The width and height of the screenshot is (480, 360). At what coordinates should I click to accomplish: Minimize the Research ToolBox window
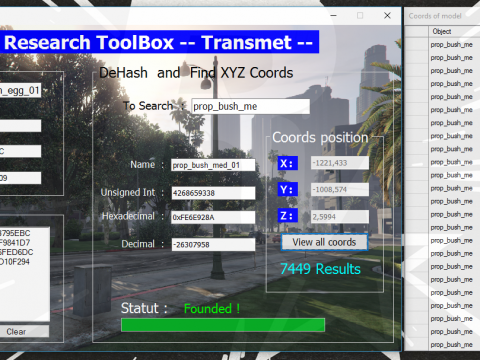click(333, 15)
